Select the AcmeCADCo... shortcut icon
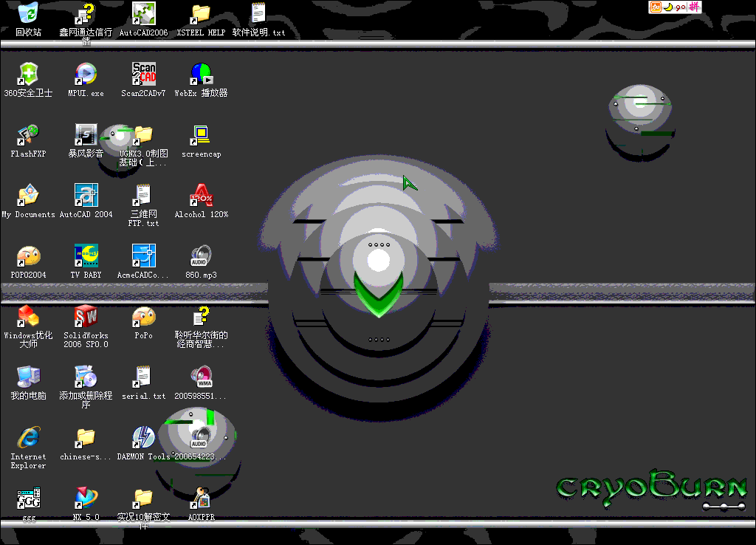 click(x=144, y=256)
